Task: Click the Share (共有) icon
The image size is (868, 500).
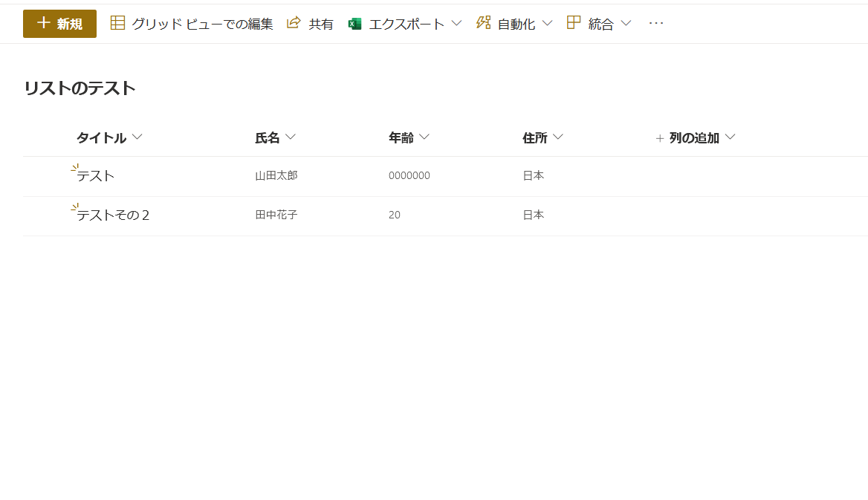Action: pos(293,22)
